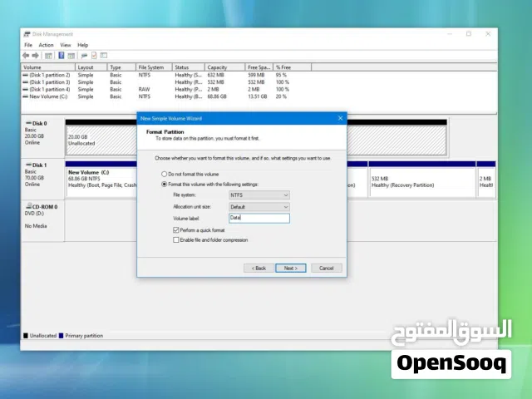This screenshot has height=399, width=532.
Task: Select the (Disk 1 partition 4) row text
Action: tap(50, 89)
